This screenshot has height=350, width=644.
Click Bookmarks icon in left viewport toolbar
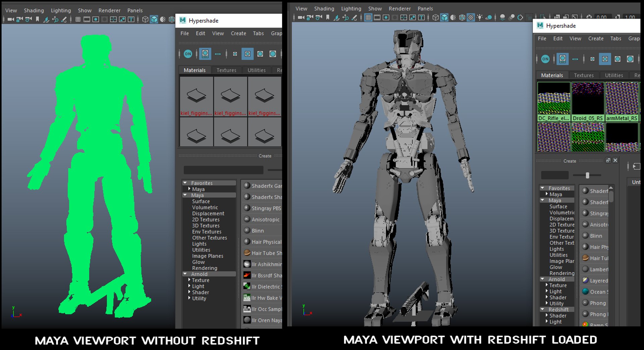click(37, 19)
